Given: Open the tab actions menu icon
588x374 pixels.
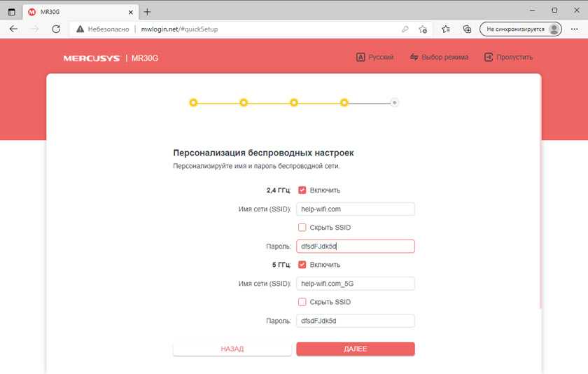Looking at the screenshot, I should (x=11, y=12).
